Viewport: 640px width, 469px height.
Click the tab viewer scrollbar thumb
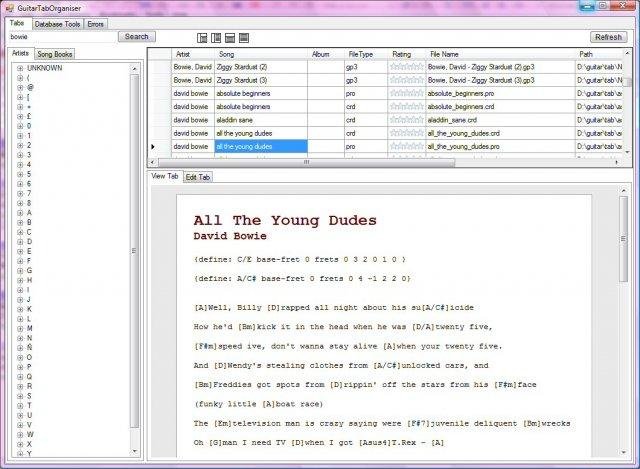(x=623, y=239)
